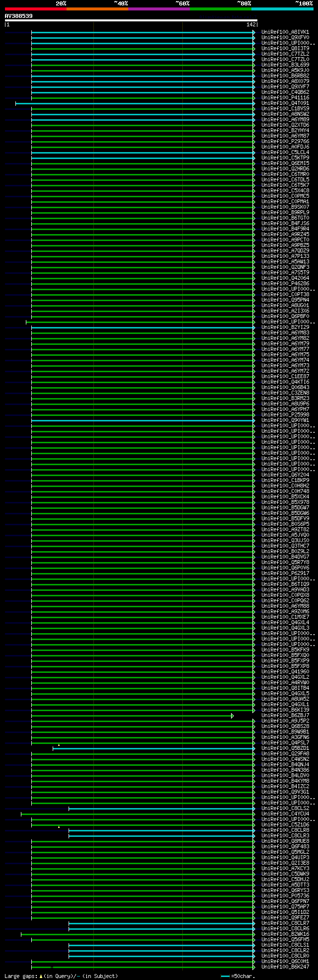Select the UniRef100_C8CLS1 label
This screenshot has height=980, width=318.
(285, 945)
